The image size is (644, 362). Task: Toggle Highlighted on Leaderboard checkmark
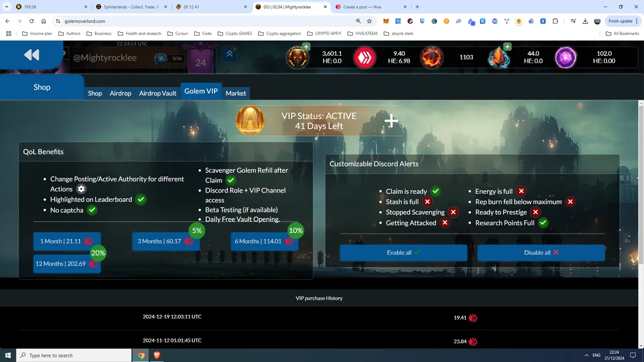click(x=141, y=199)
